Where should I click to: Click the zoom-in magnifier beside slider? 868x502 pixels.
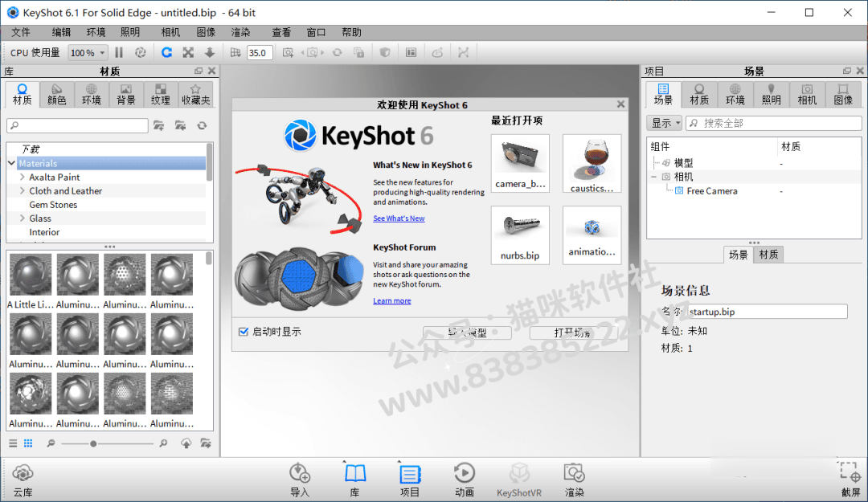[x=163, y=443]
